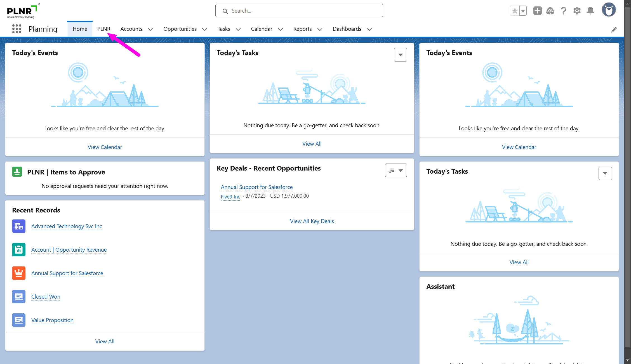View notifications bell icon
Image resolution: width=631 pixels, height=364 pixels.
pyautogui.click(x=590, y=11)
